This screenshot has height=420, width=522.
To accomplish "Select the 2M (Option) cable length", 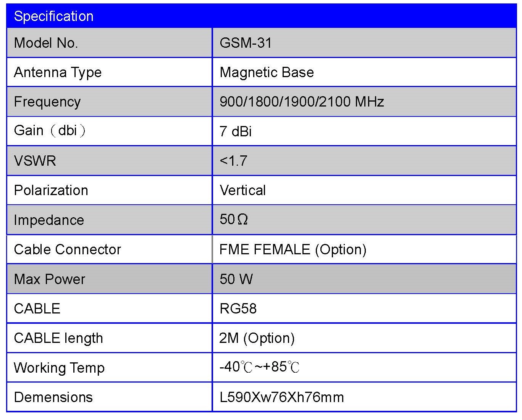I will [257, 338].
